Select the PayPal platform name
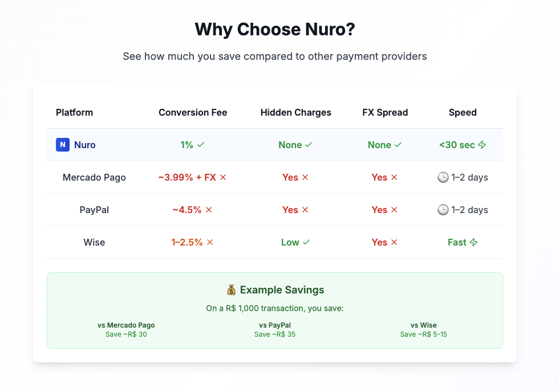 (94, 210)
